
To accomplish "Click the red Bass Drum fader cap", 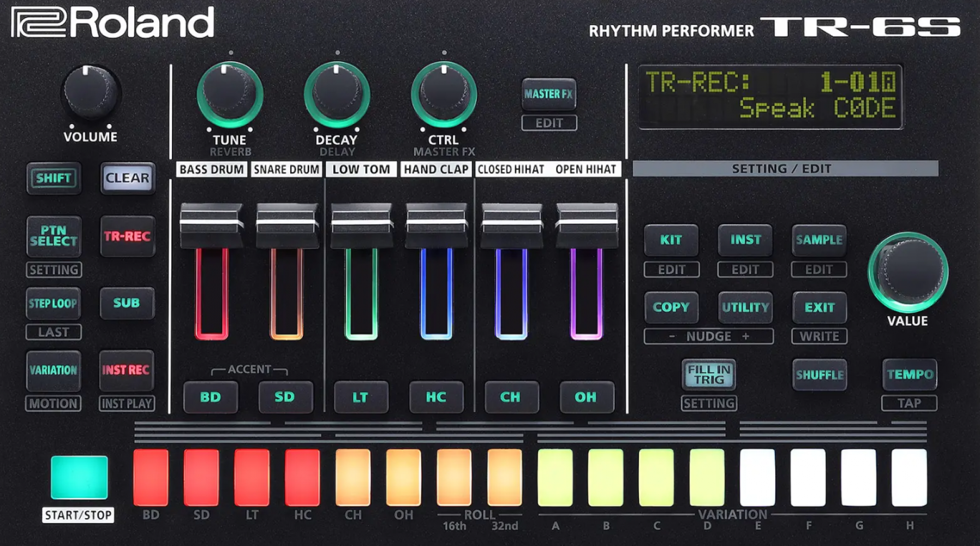I will click(x=211, y=225).
